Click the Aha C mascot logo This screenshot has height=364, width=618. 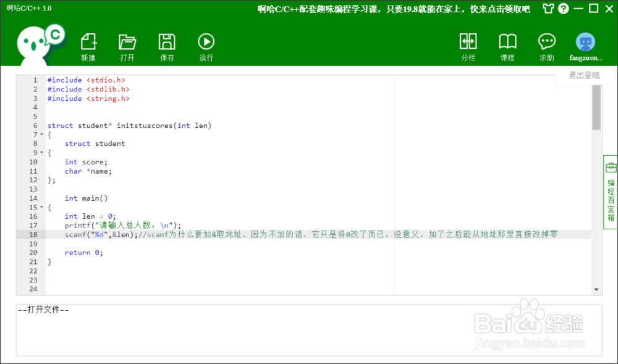click(41, 44)
